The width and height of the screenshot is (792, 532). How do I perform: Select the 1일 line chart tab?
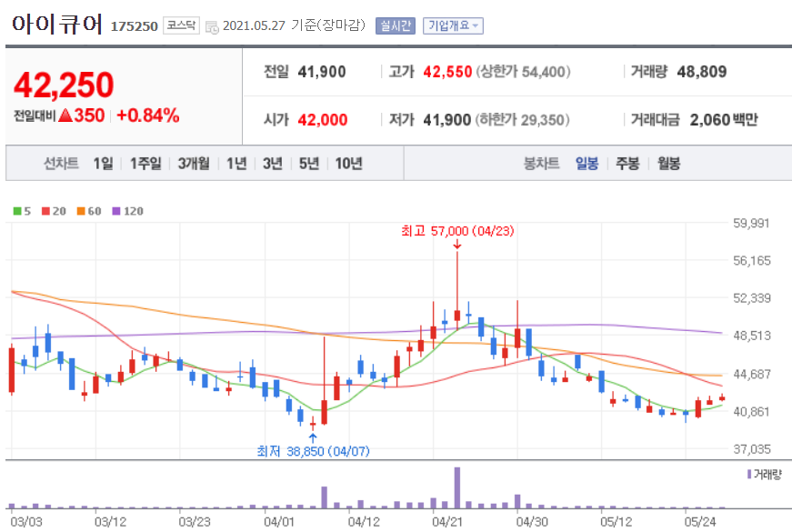(103, 163)
